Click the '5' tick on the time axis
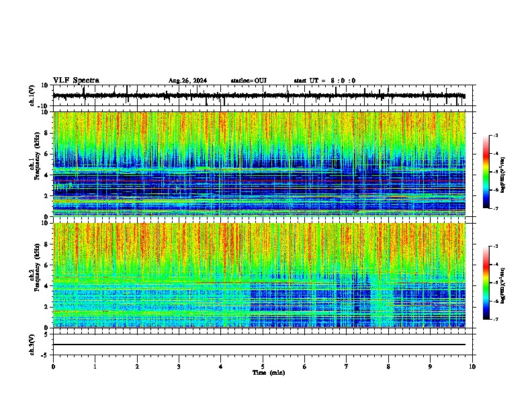 [x=263, y=367]
